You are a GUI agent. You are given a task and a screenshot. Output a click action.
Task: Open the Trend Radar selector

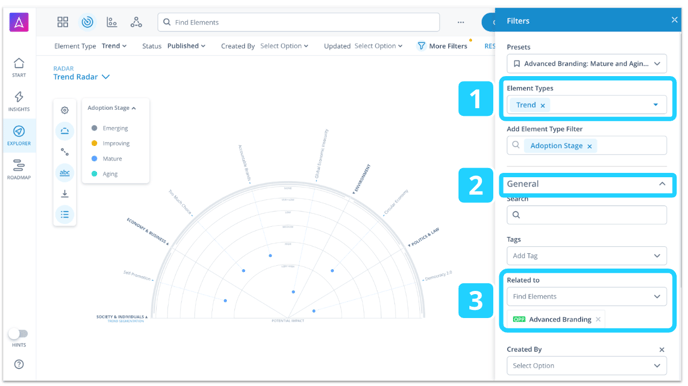82,77
